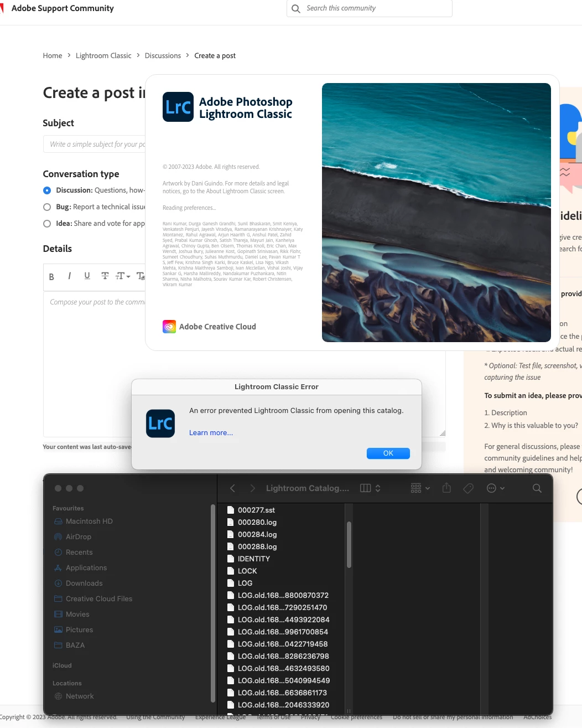This screenshot has width=582, height=728.
Task: Select LOG.old.168...0422719458 file
Action: [277, 644]
